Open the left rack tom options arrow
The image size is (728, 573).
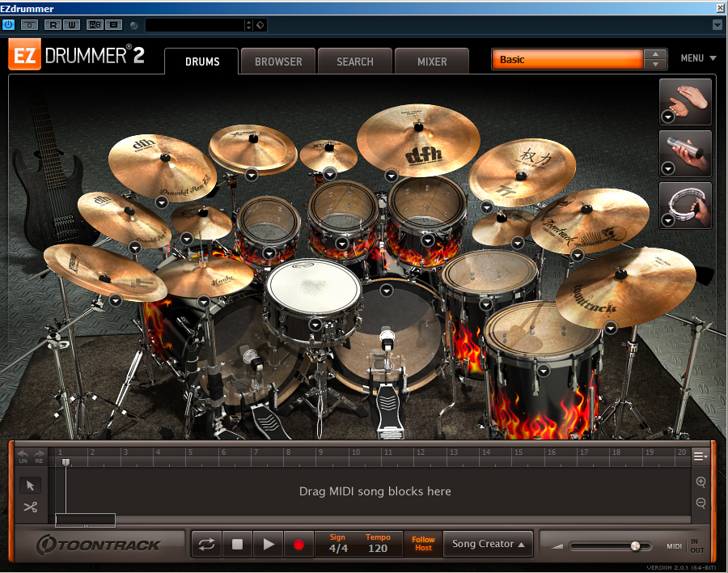click(x=269, y=253)
